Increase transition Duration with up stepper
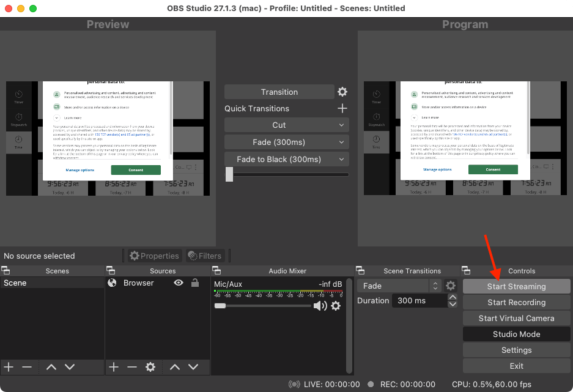Screen dimensions: 573x392 (453, 297)
